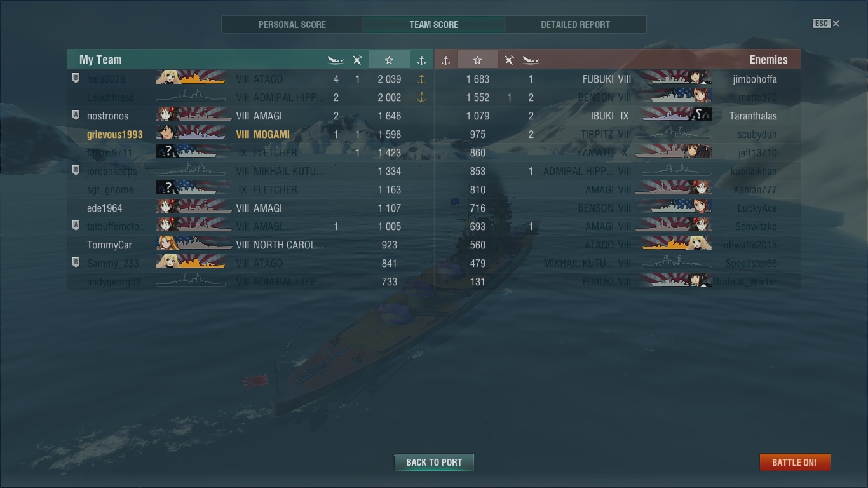Select player grievous1993 Mogami row
The width and height of the screenshot is (868, 488).
(x=250, y=134)
